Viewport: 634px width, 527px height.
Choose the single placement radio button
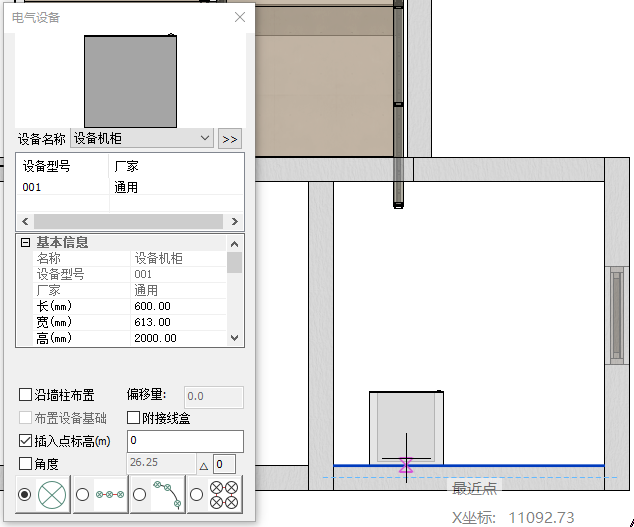25,494
